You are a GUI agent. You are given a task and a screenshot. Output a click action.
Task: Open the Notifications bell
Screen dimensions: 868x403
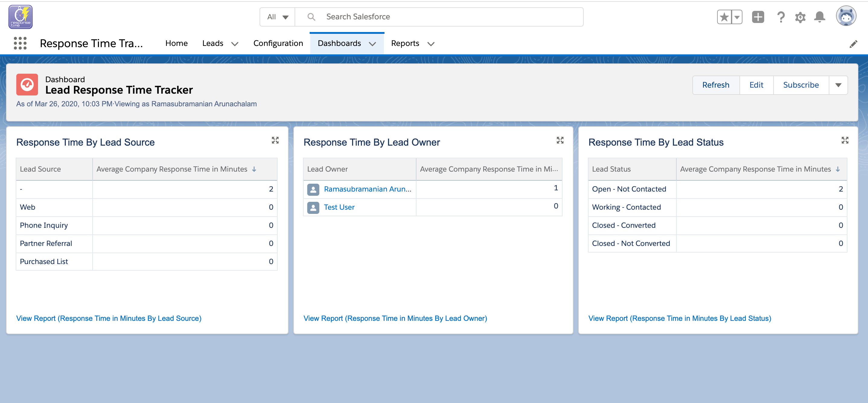coord(819,17)
